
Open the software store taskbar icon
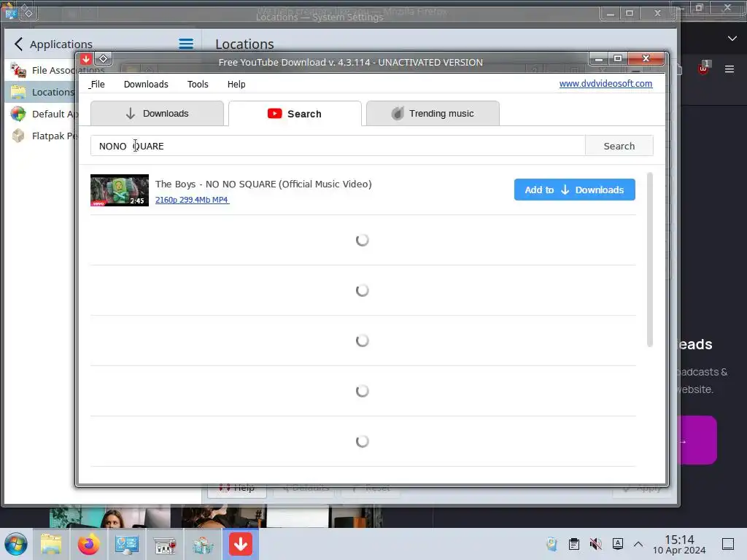(x=203, y=545)
